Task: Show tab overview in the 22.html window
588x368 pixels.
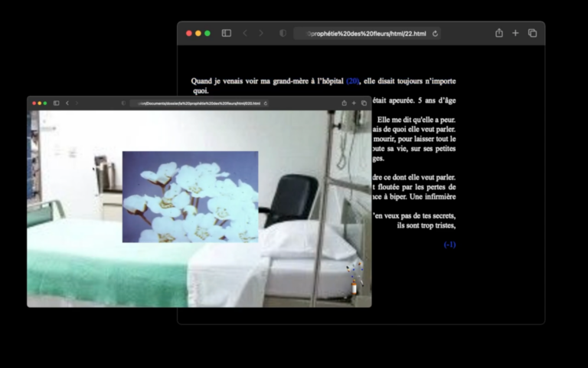Action: click(532, 33)
